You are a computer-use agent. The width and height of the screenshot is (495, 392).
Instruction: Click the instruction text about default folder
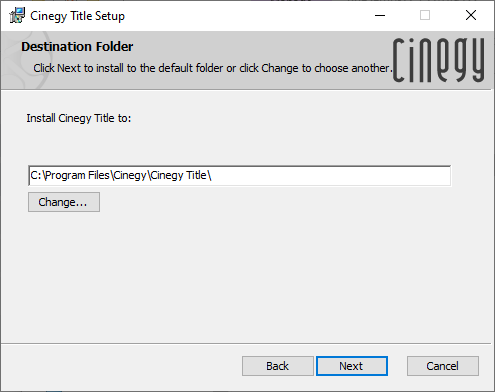213,68
